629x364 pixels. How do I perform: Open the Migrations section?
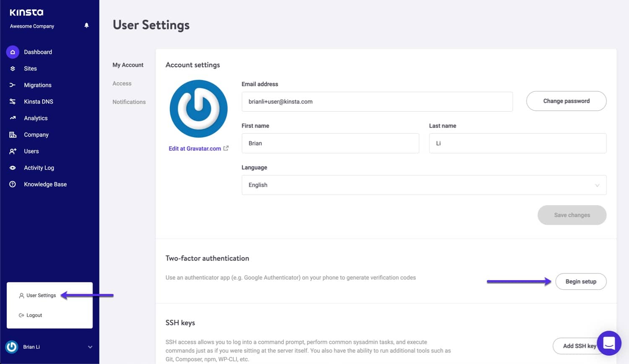coord(38,85)
